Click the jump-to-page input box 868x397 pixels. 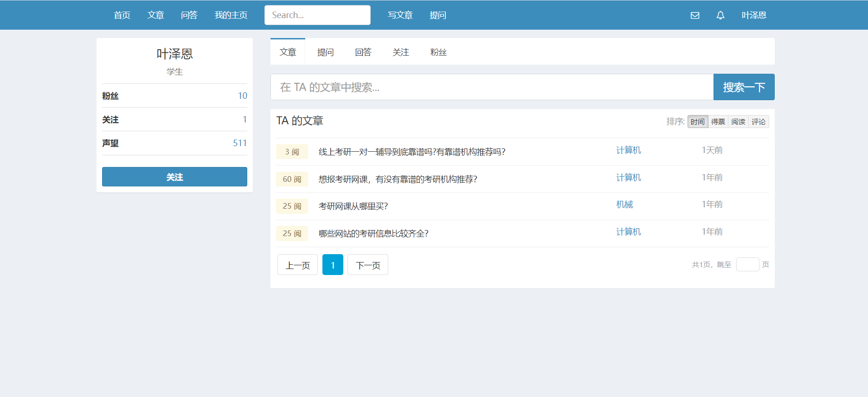tap(747, 264)
